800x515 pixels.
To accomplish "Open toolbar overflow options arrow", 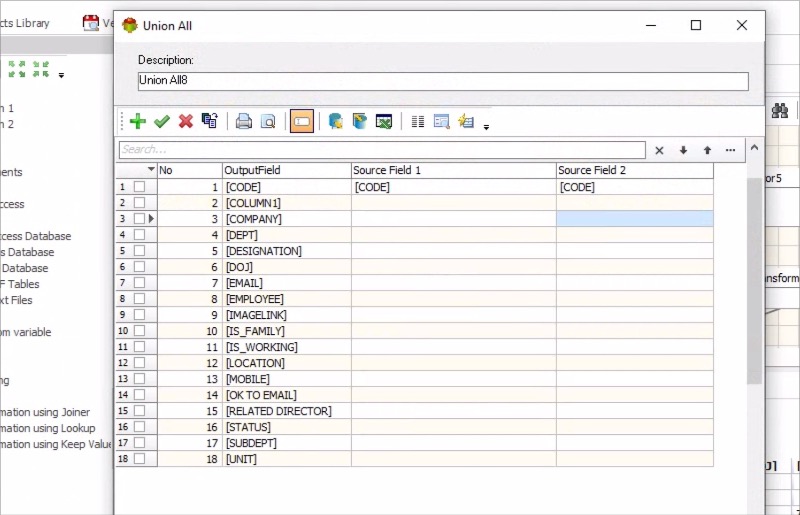I will (x=486, y=127).
